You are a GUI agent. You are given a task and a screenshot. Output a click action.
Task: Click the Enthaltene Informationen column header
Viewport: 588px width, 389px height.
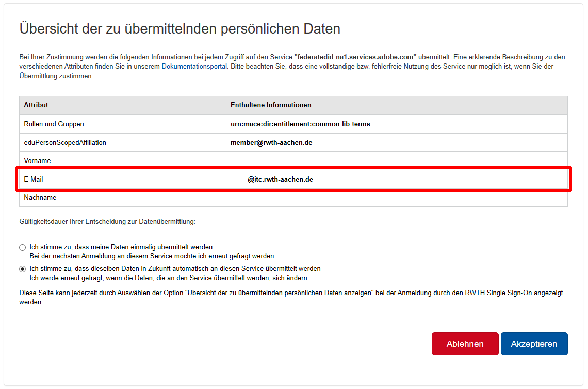(x=270, y=105)
